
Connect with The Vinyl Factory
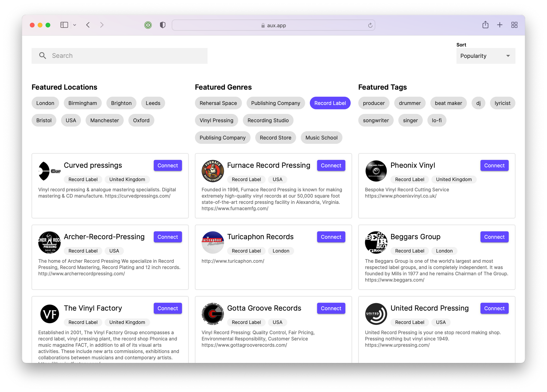click(x=168, y=308)
